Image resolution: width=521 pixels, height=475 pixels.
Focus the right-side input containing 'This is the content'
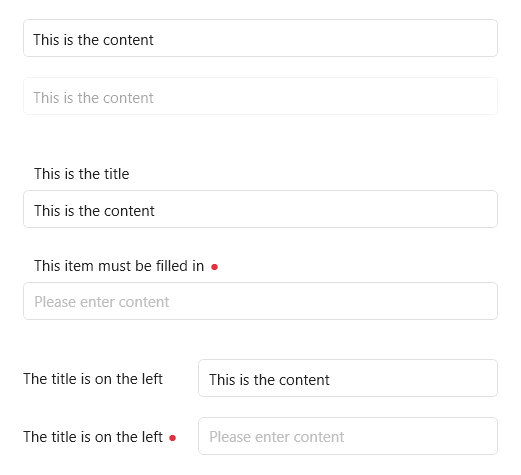(348, 378)
